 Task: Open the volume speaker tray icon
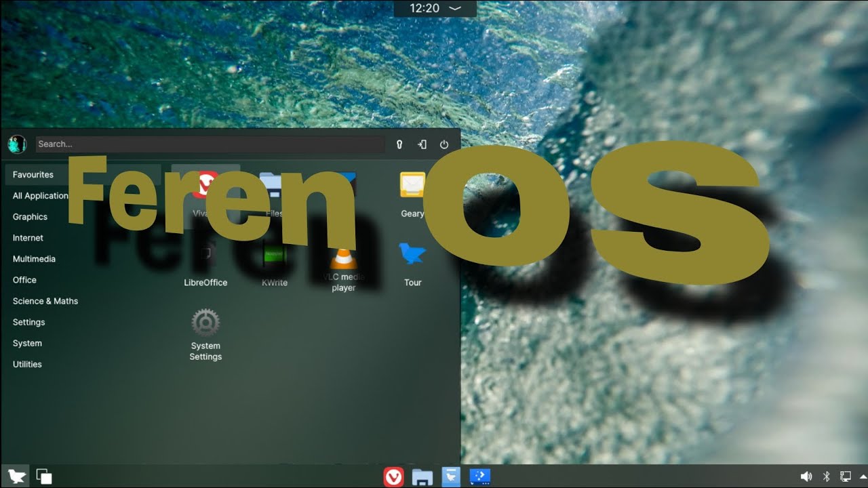806,476
